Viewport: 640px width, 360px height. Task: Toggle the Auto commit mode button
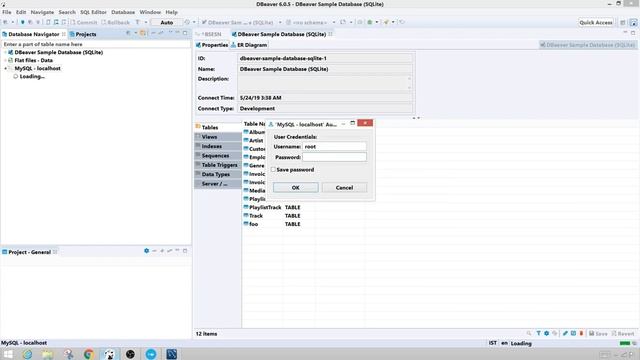[x=167, y=22]
